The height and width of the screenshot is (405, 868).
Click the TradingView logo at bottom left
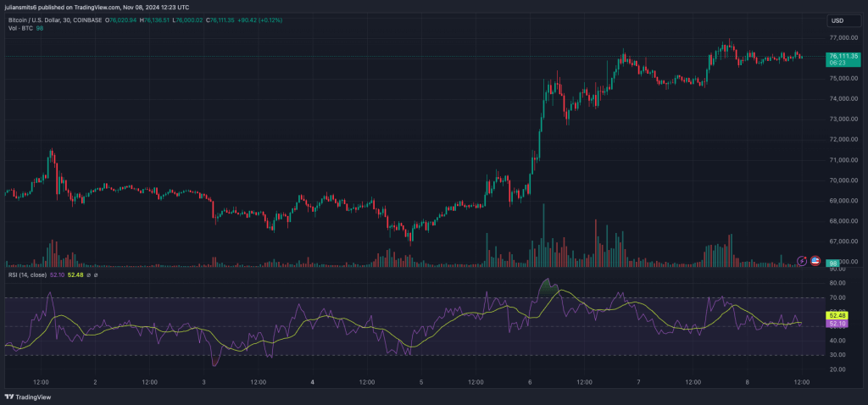[28, 397]
